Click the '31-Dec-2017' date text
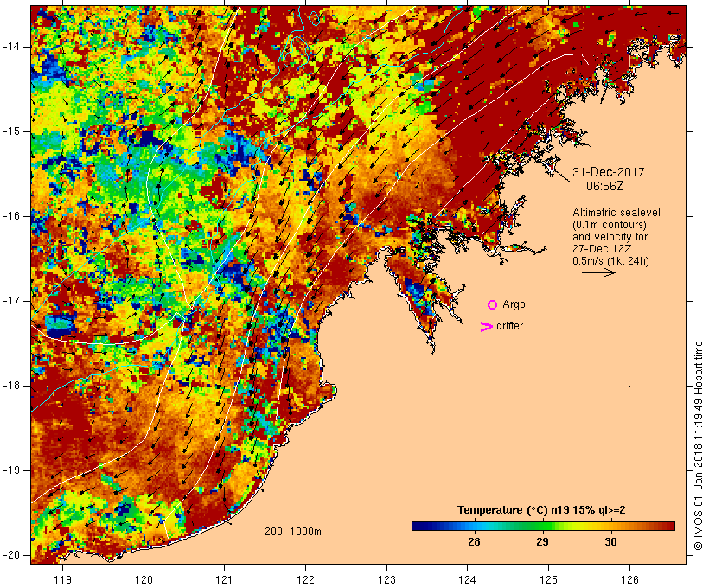The height and width of the screenshot is (588, 709). (608, 172)
